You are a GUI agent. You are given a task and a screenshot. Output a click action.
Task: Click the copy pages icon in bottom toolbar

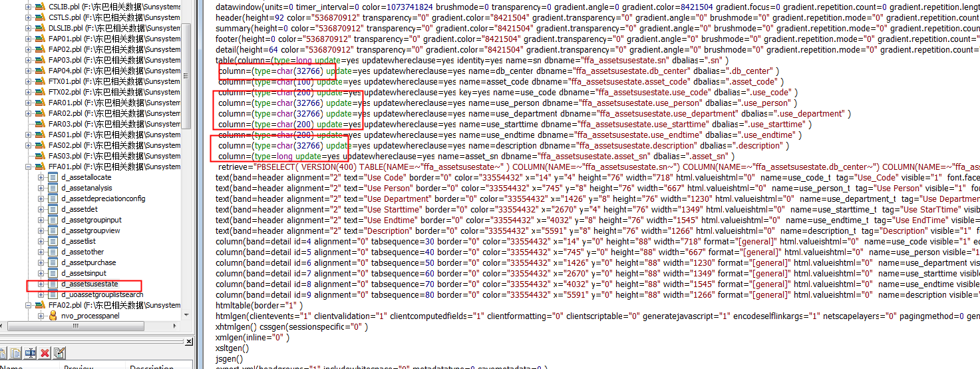click(15, 353)
